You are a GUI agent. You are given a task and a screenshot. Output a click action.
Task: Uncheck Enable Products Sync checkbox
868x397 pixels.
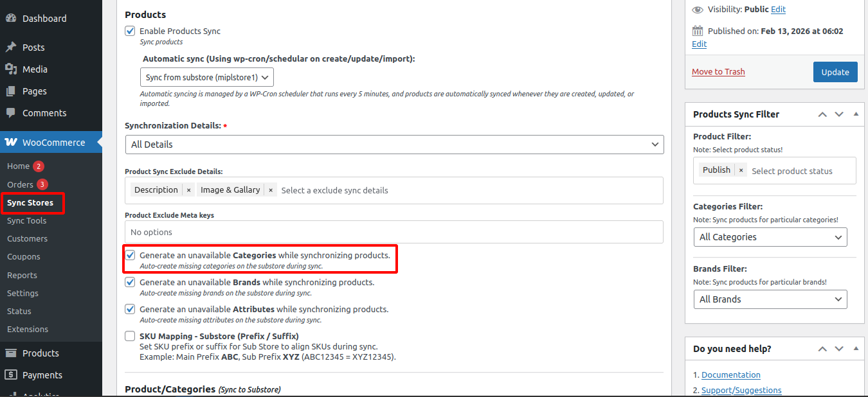(130, 31)
